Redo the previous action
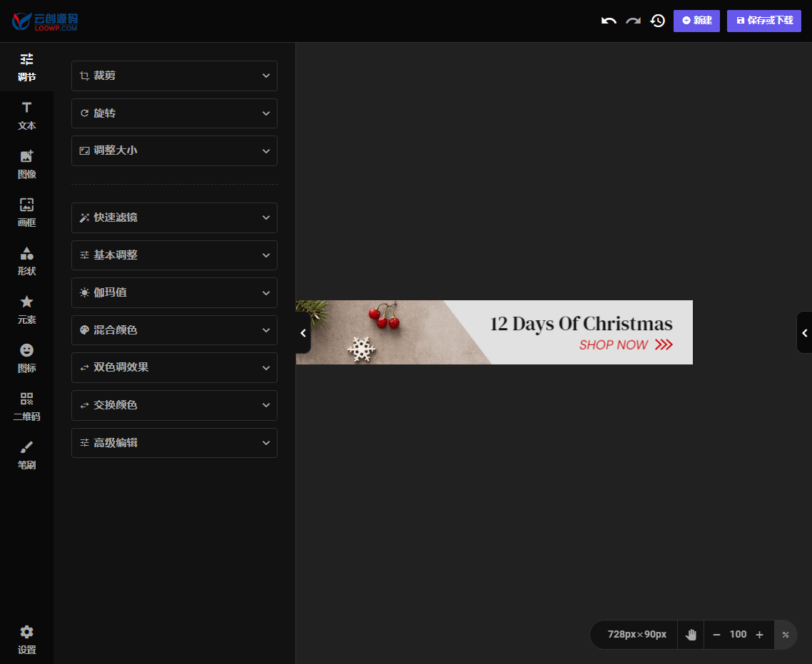Screen dimensions: 812x664 pos(633,21)
